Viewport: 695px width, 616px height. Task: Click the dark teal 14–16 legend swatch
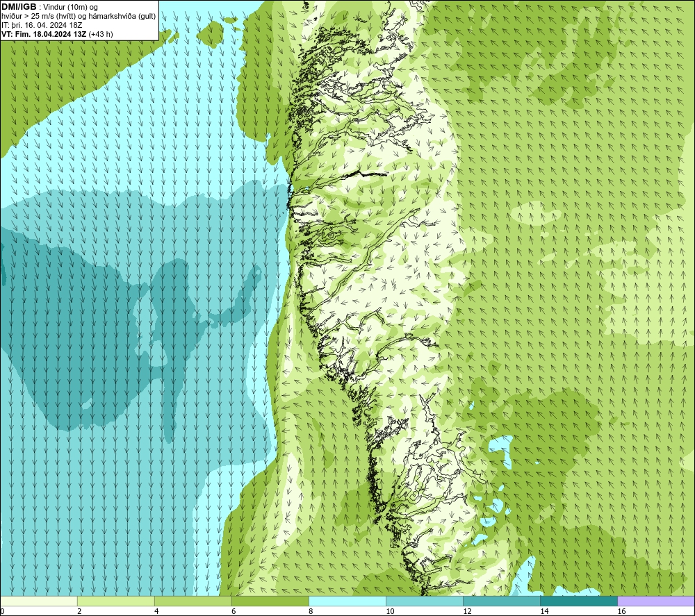[579, 601]
